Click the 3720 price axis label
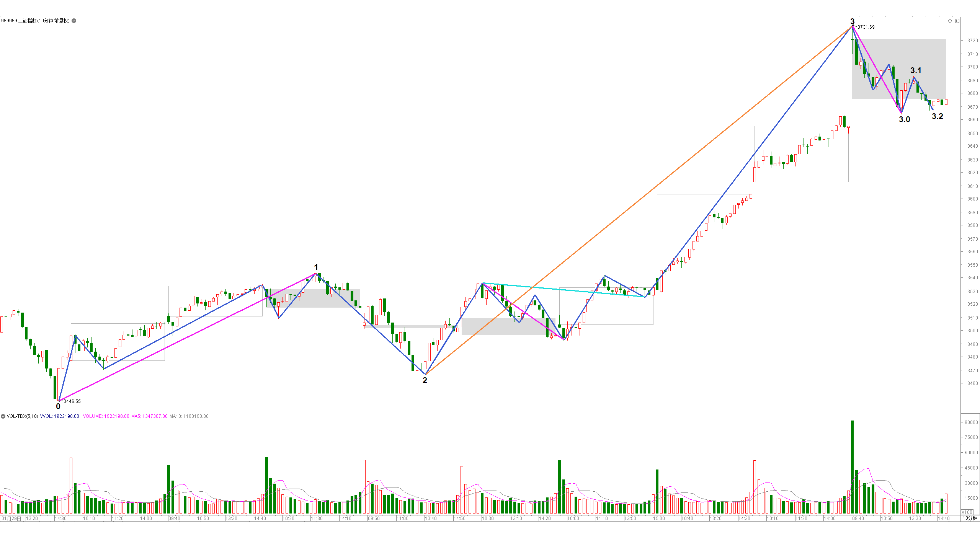980x551 pixels. coord(972,40)
